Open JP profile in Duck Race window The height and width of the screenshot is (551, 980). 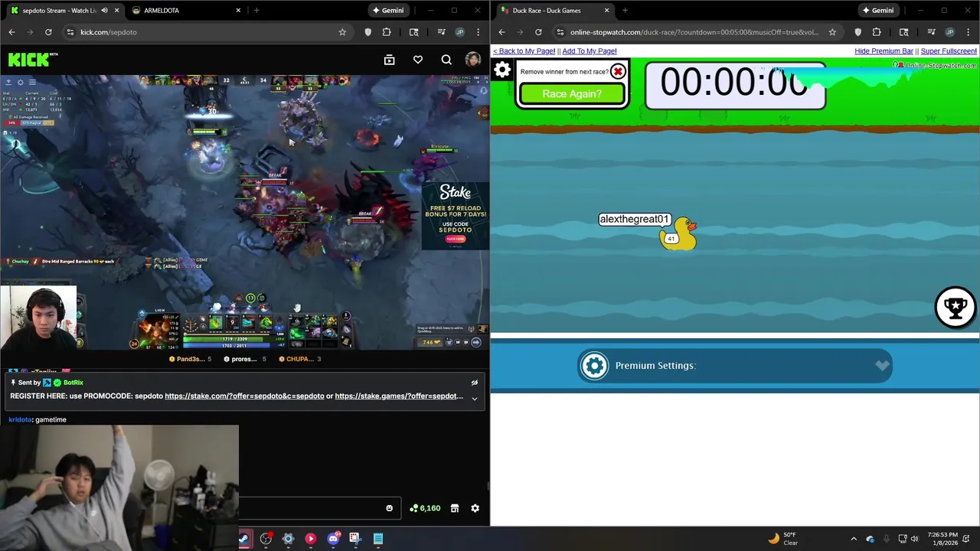(x=949, y=32)
